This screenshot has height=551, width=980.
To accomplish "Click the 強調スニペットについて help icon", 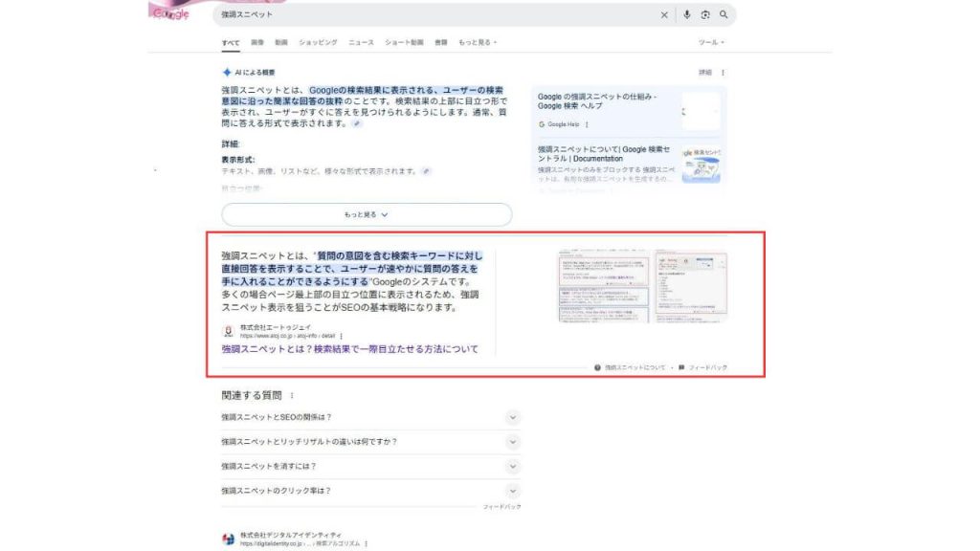I will click(597, 367).
